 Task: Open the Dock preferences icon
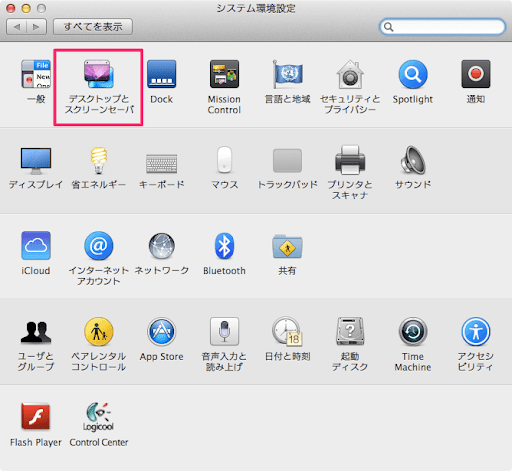click(162, 74)
